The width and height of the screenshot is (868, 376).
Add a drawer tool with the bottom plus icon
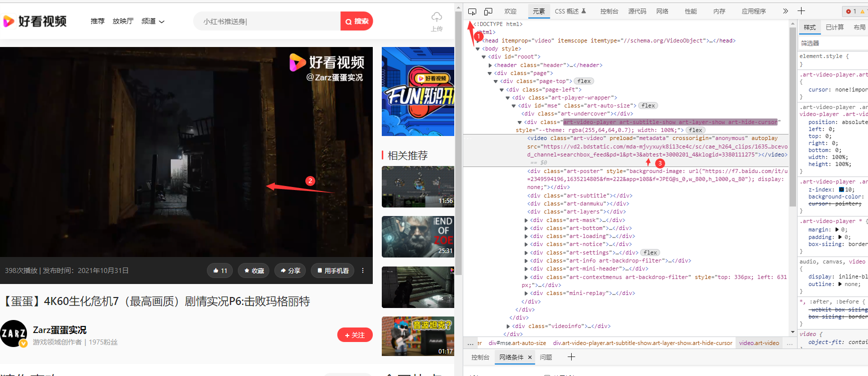pos(571,356)
